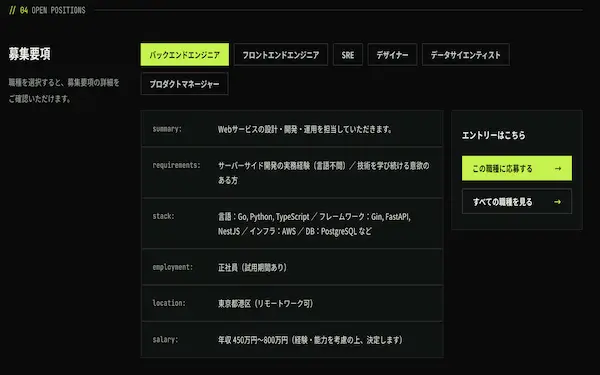Click the location: label
This screenshot has height=375, width=600.
click(x=169, y=303)
